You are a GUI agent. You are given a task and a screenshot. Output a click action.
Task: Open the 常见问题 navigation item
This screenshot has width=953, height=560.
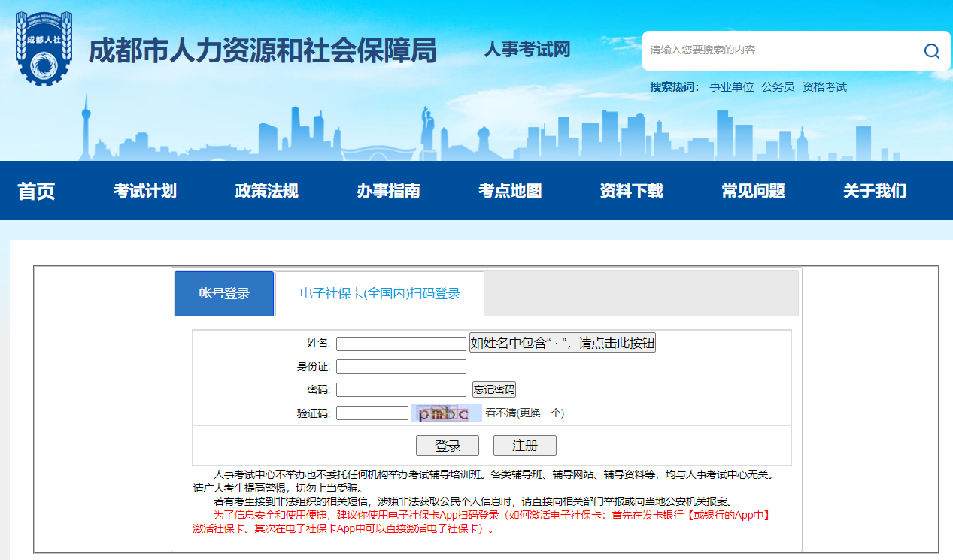pos(753,191)
